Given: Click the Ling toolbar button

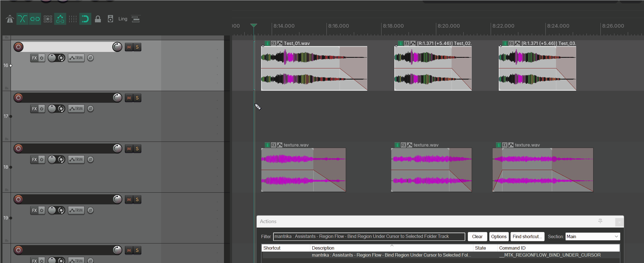Looking at the screenshot, I should (123, 19).
